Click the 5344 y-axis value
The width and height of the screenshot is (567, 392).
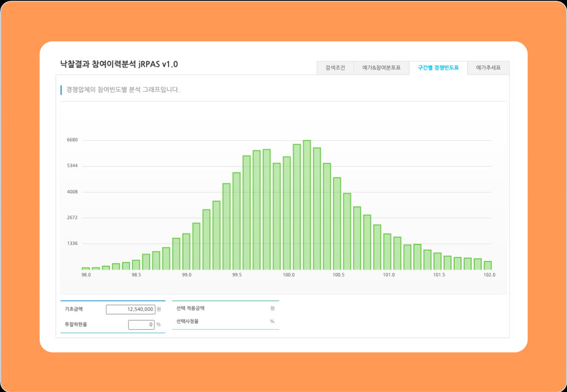click(73, 166)
